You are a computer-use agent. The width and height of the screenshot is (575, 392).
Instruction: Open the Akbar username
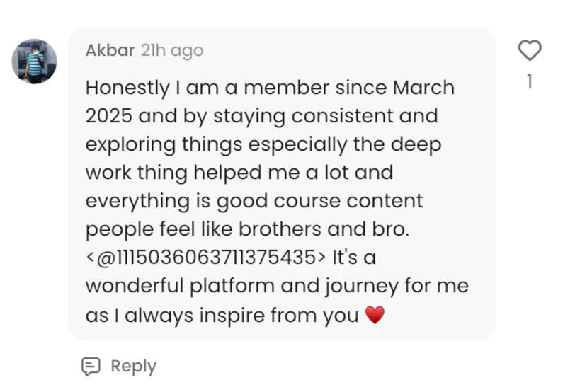(x=110, y=51)
